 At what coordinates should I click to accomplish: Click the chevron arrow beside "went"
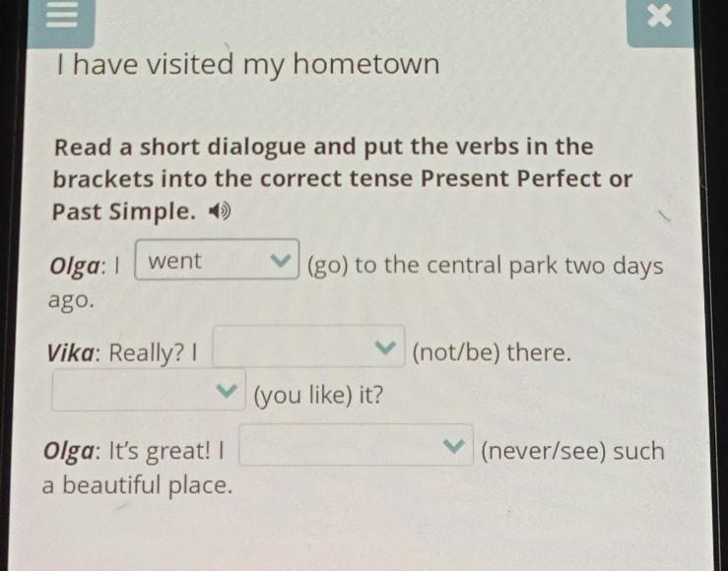coord(283,262)
